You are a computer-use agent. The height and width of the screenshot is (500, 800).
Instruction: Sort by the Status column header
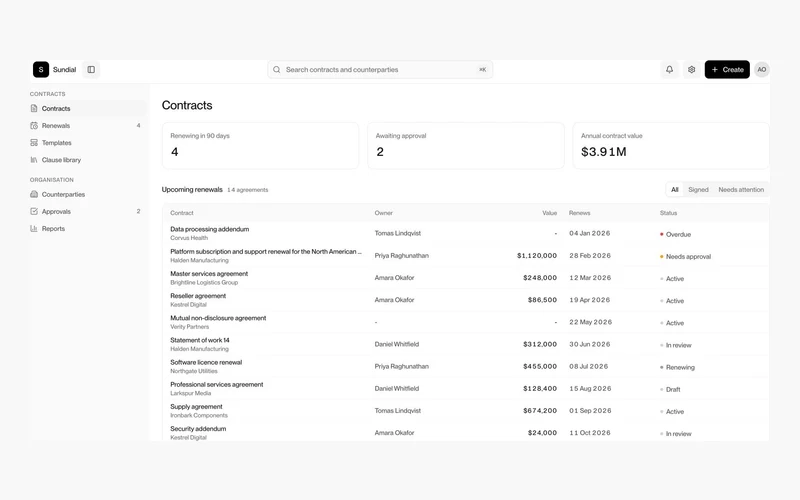coord(668,213)
